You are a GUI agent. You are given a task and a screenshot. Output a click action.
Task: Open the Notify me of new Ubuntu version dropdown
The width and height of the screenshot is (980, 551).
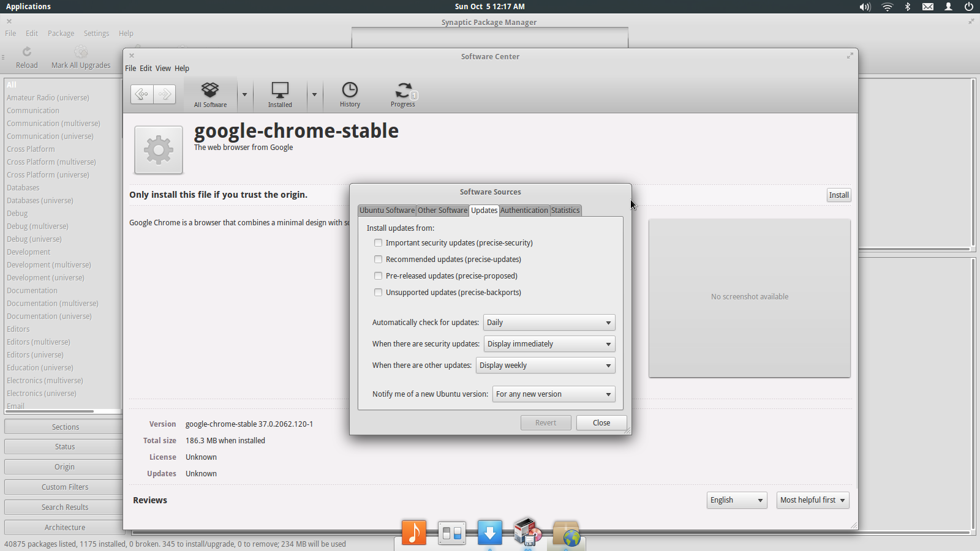point(554,394)
